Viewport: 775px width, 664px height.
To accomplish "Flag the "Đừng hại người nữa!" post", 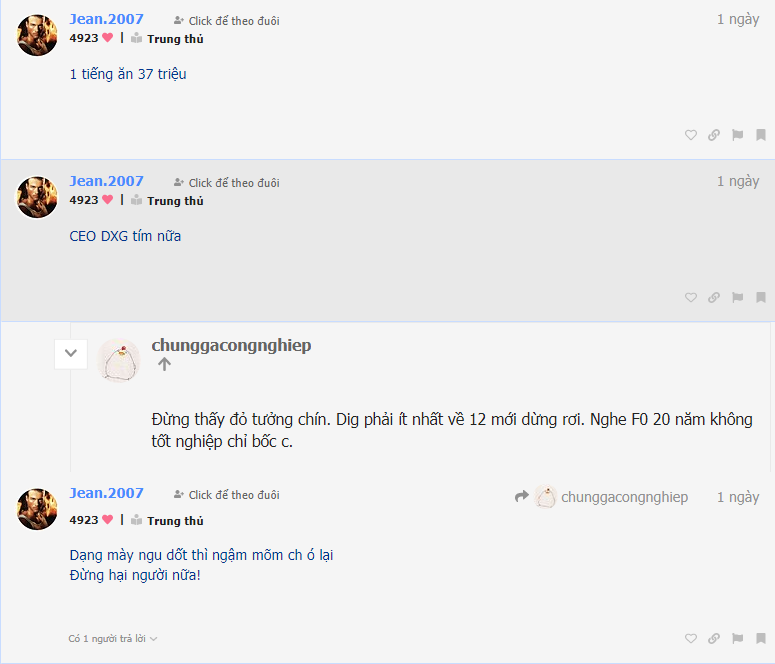I will coord(737,638).
